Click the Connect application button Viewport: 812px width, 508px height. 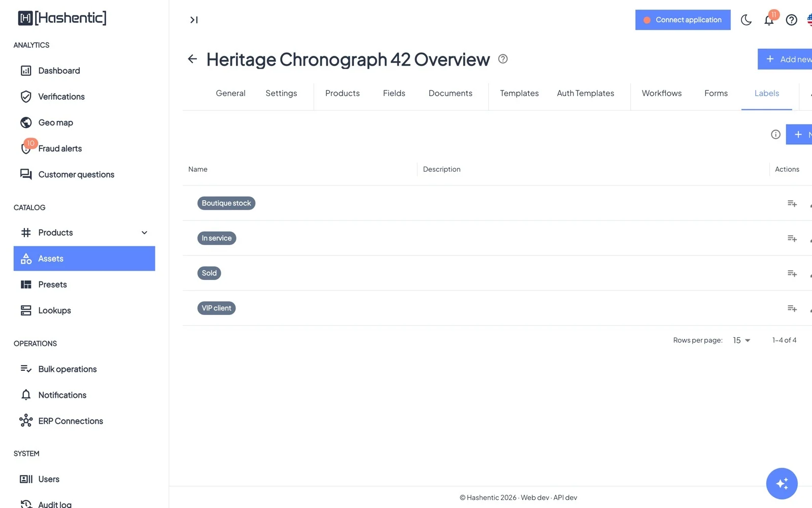click(x=683, y=20)
